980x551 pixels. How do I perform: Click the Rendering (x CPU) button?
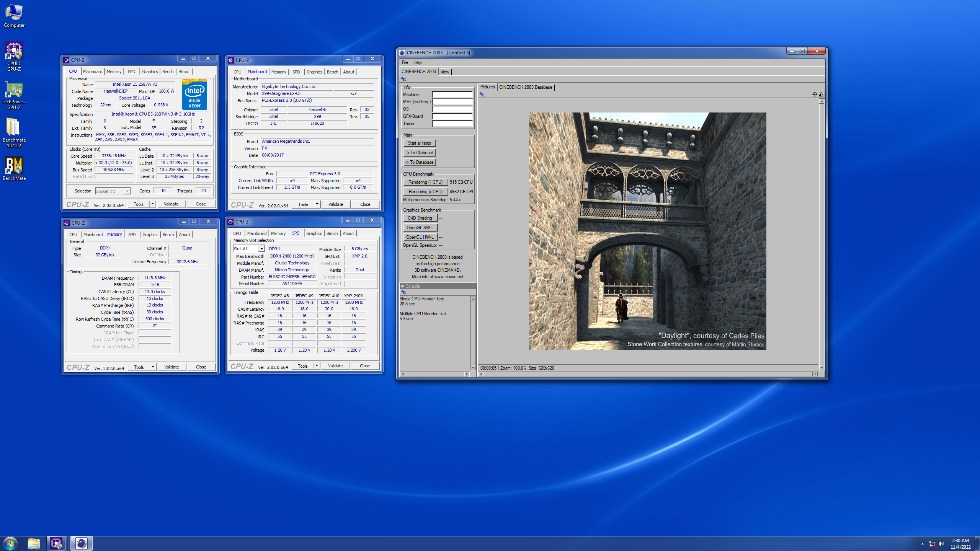click(425, 192)
